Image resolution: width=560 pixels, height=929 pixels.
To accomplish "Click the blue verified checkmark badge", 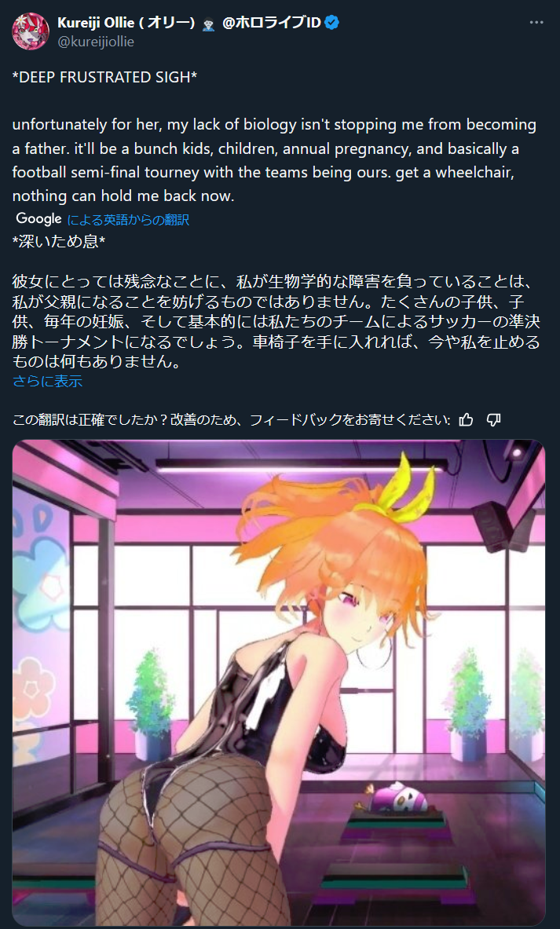I will [332, 23].
